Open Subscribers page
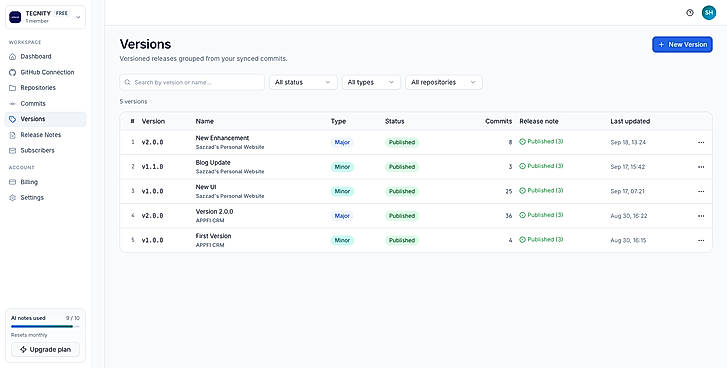Image resolution: width=727 pixels, height=368 pixels. click(37, 151)
